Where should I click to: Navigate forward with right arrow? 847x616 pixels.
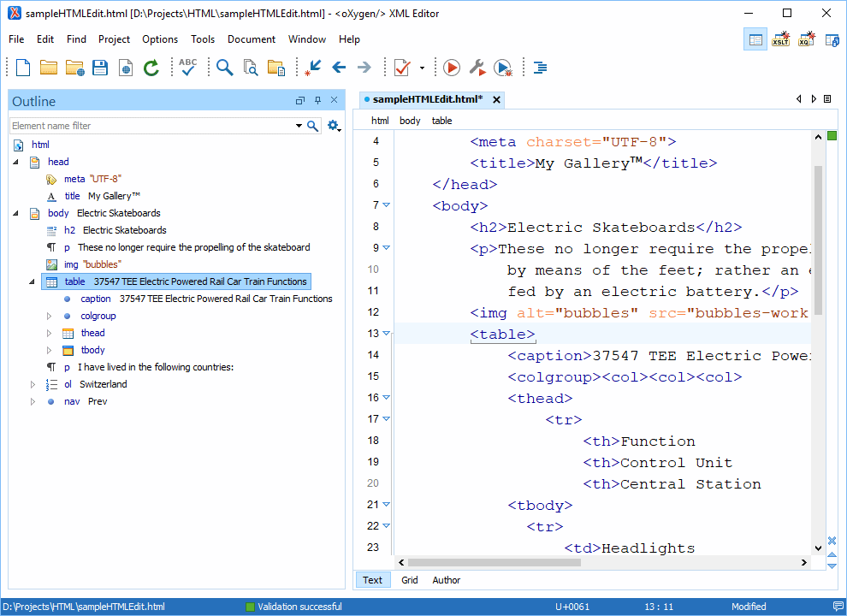(x=364, y=68)
